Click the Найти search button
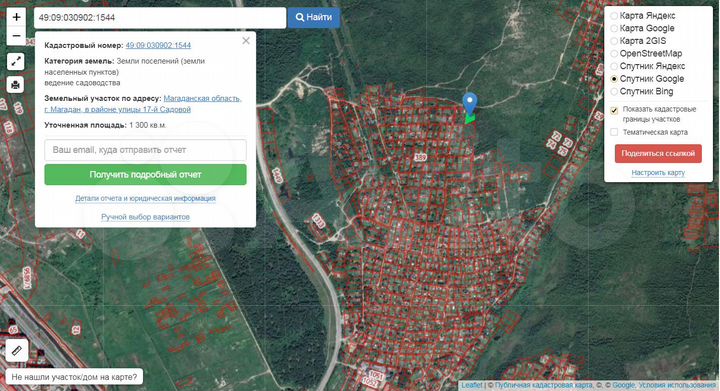720x391 pixels. click(x=314, y=17)
